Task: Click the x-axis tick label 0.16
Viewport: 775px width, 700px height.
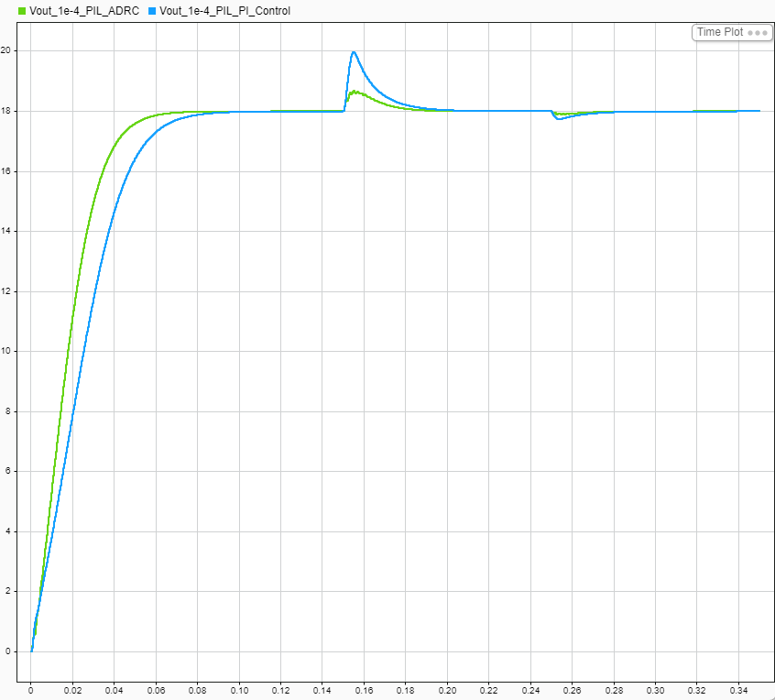Action: click(364, 690)
